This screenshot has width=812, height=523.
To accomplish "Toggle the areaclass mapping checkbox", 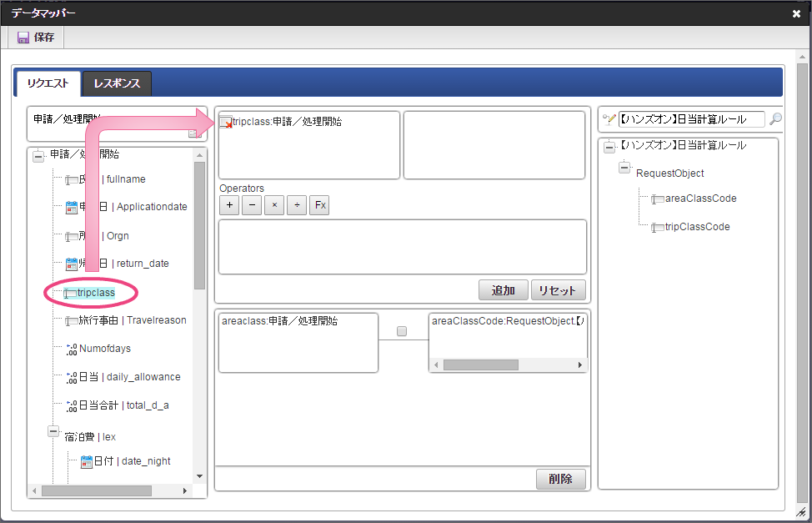I will pos(402,331).
